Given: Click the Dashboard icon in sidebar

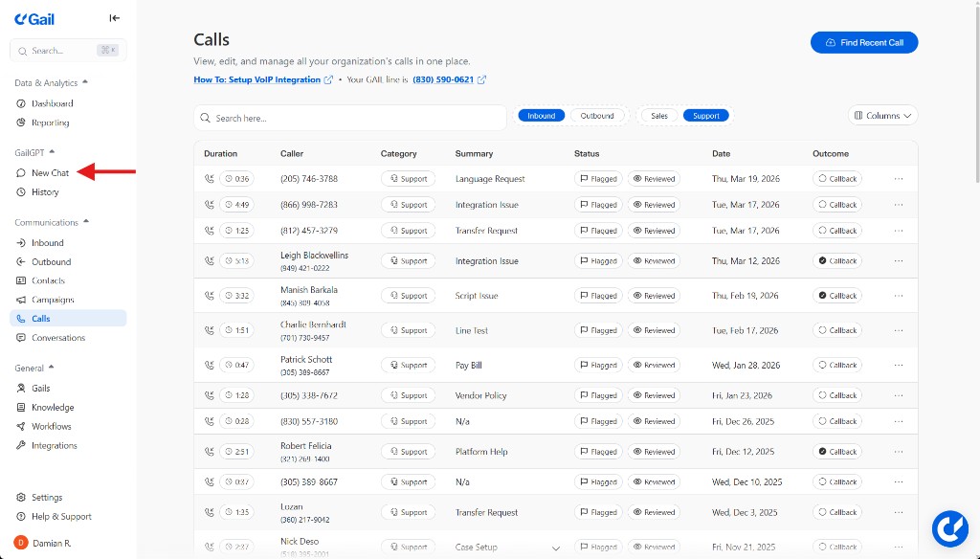Looking at the screenshot, I should click(21, 103).
